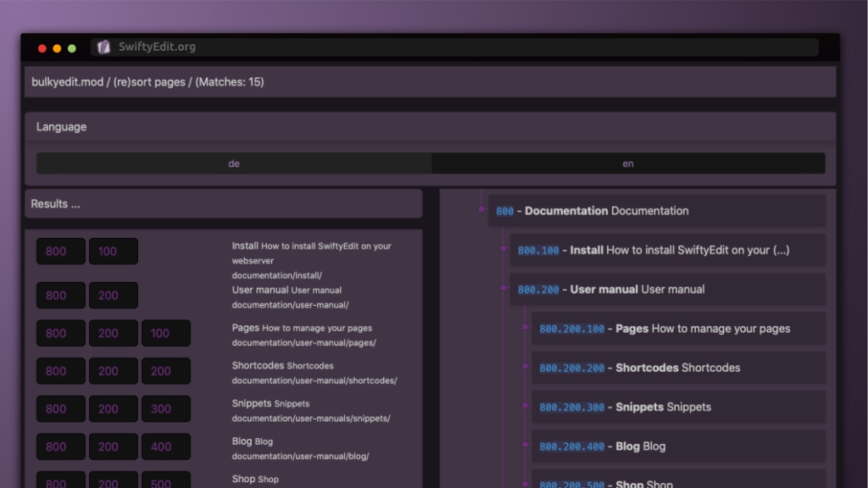Viewport: 868px width, 488px height.
Task: Click the 200 field in the Blog row
Action: click(x=114, y=446)
